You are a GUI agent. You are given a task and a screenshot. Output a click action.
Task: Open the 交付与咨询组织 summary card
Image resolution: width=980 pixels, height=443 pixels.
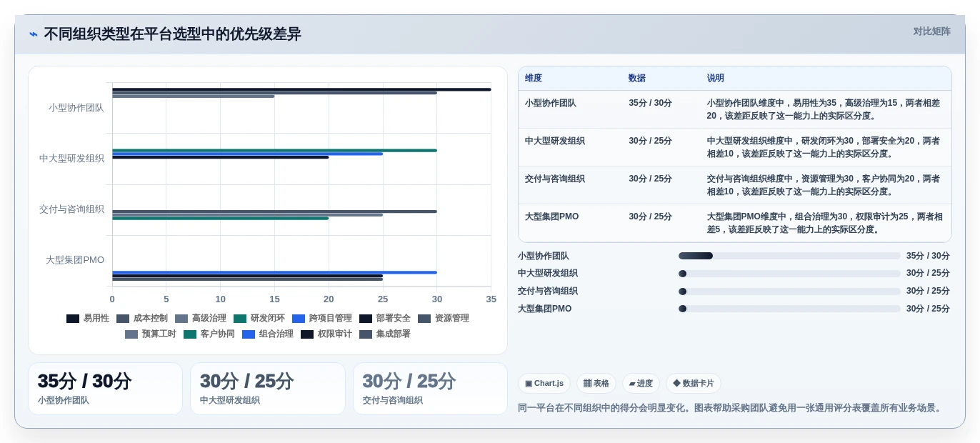point(430,389)
